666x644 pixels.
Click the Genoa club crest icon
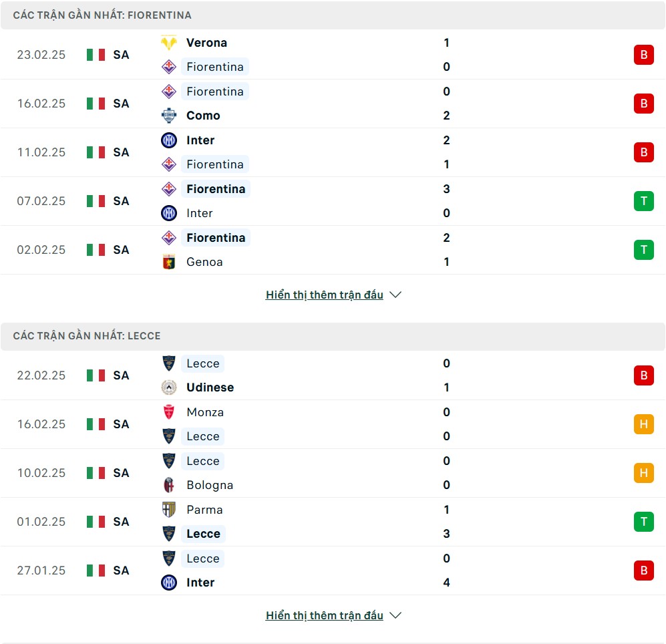(x=169, y=262)
